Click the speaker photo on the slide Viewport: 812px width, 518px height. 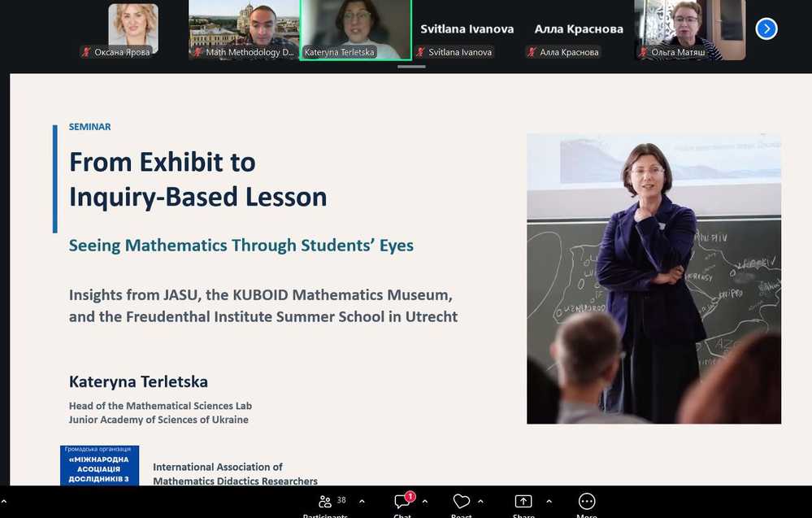[654, 279]
